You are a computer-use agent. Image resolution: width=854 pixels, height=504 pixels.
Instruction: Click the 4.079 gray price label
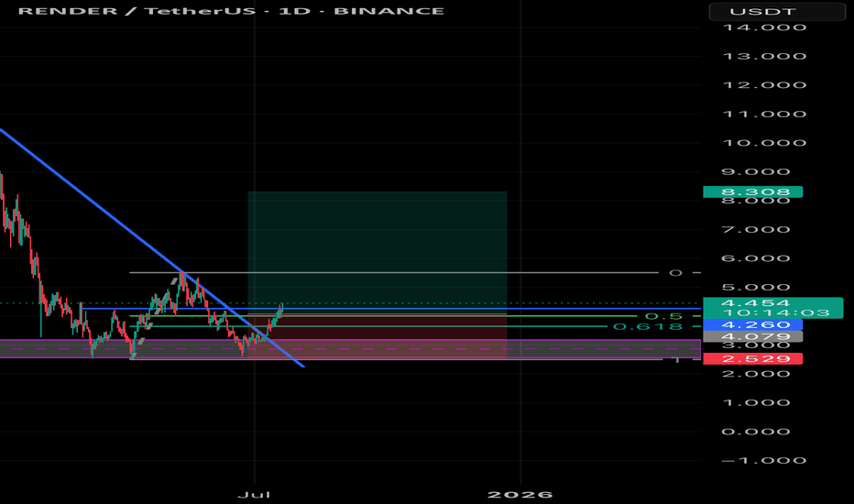(752, 336)
